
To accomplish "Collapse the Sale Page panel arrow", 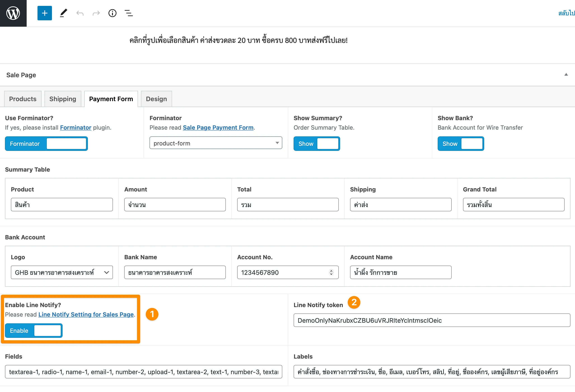I will click(566, 75).
